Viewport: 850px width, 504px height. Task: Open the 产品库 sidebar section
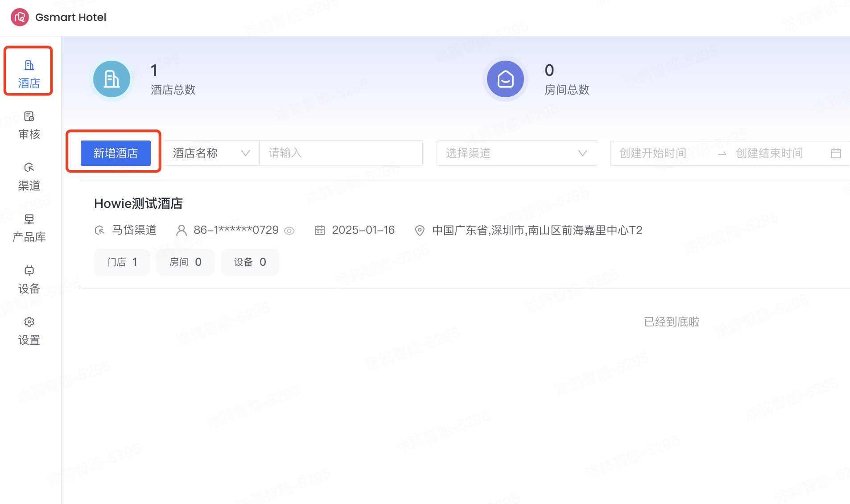point(29,228)
